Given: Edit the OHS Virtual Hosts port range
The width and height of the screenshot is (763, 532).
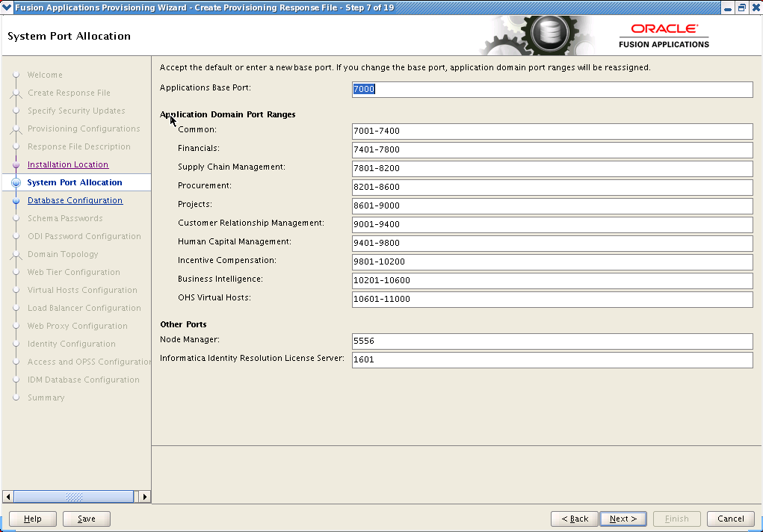Looking at the screenshot, I should (x=552, y=299).
